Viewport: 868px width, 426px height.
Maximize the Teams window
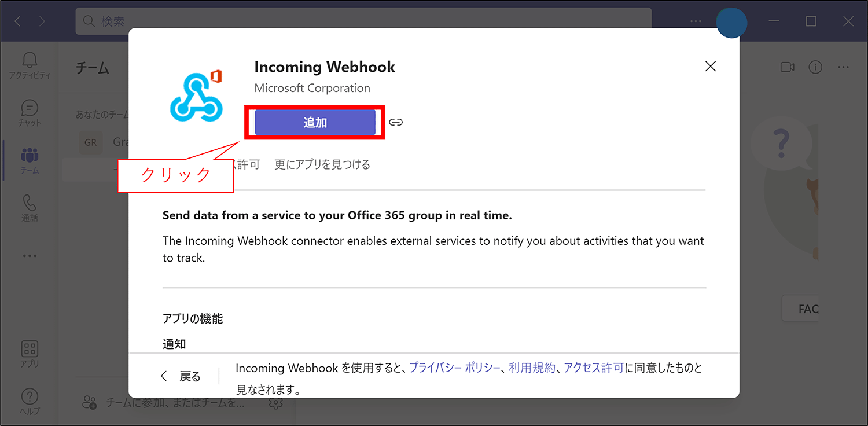pyautogui.click(x=811, y=21)
